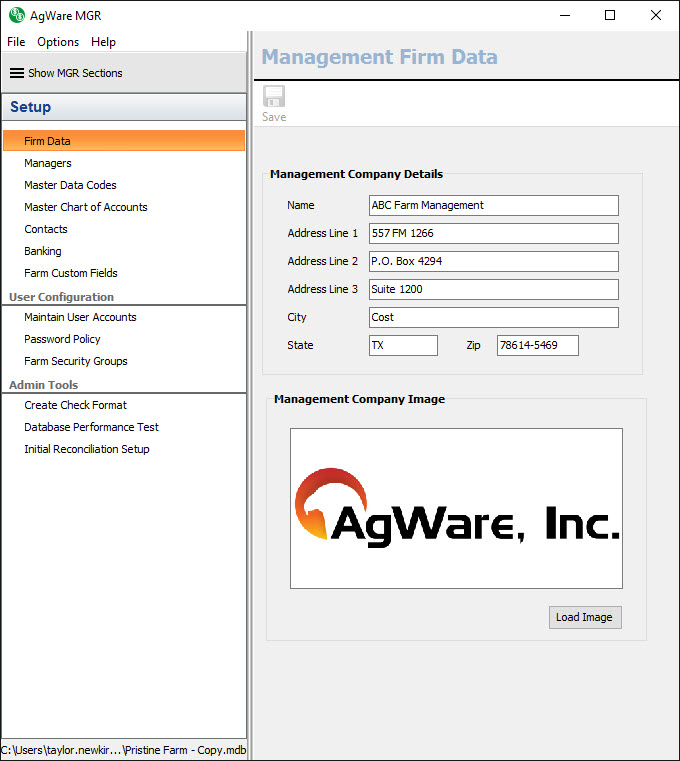Screen dimensions: 680x761
Task: Open Maintain User Accounts
Action: (x=80, y=317)
